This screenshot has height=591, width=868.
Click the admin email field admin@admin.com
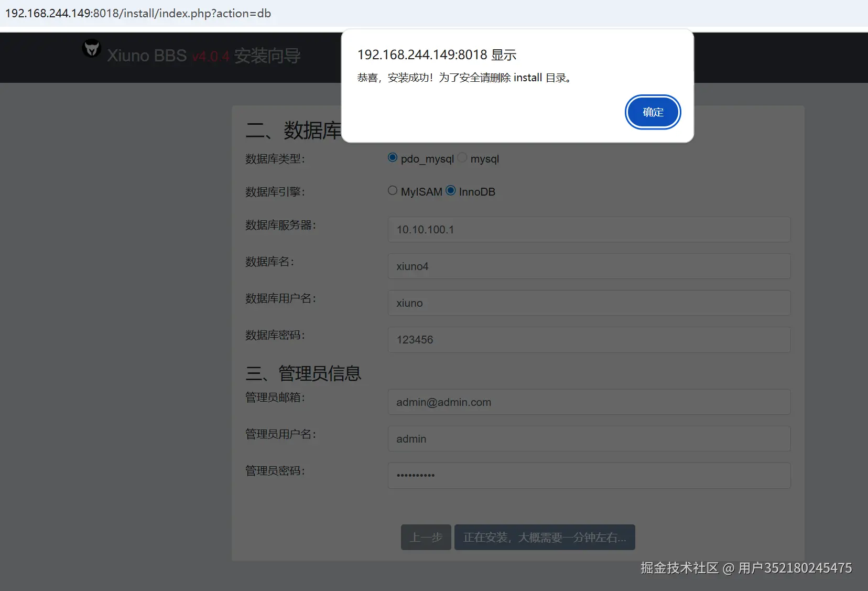click(589, 402)
